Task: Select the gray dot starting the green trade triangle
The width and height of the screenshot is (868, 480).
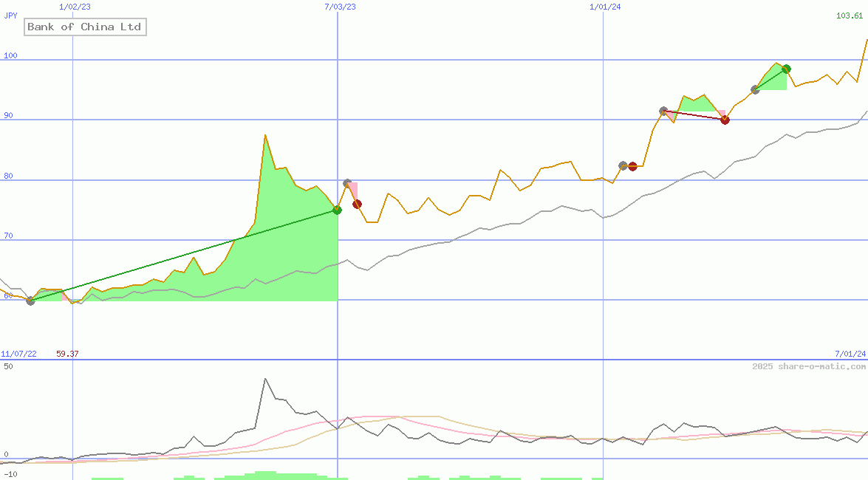Action: [x=754, y=89]
